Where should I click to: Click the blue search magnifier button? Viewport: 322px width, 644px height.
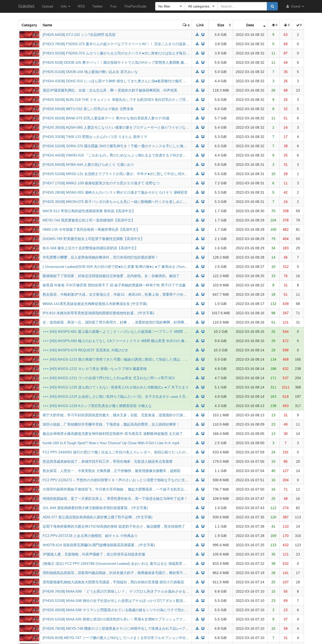coord(272,6)
